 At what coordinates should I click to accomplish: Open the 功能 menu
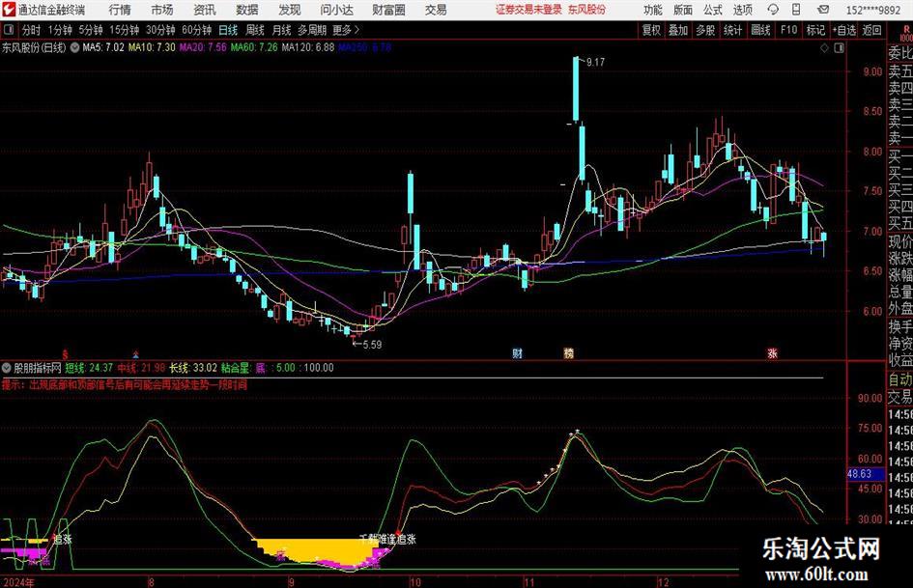653,10
